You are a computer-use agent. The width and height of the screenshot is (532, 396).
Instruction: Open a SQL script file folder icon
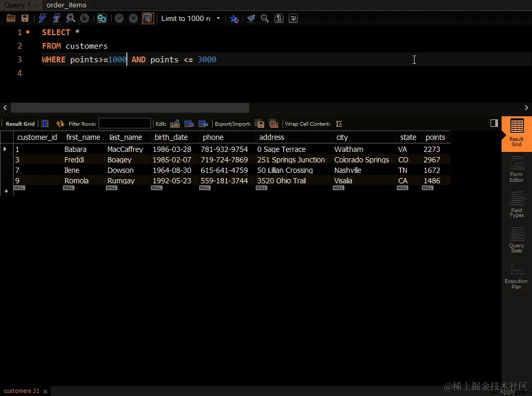point(11,18)
